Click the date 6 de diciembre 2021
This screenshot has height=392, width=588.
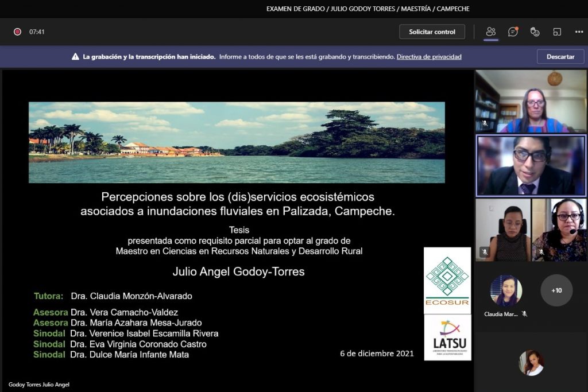tap(377, 354)
